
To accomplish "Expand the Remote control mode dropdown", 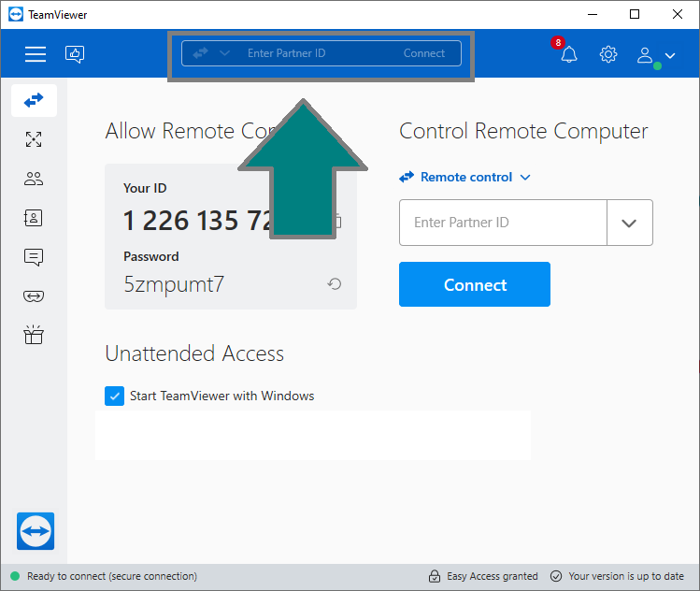I will pos(464,178).
